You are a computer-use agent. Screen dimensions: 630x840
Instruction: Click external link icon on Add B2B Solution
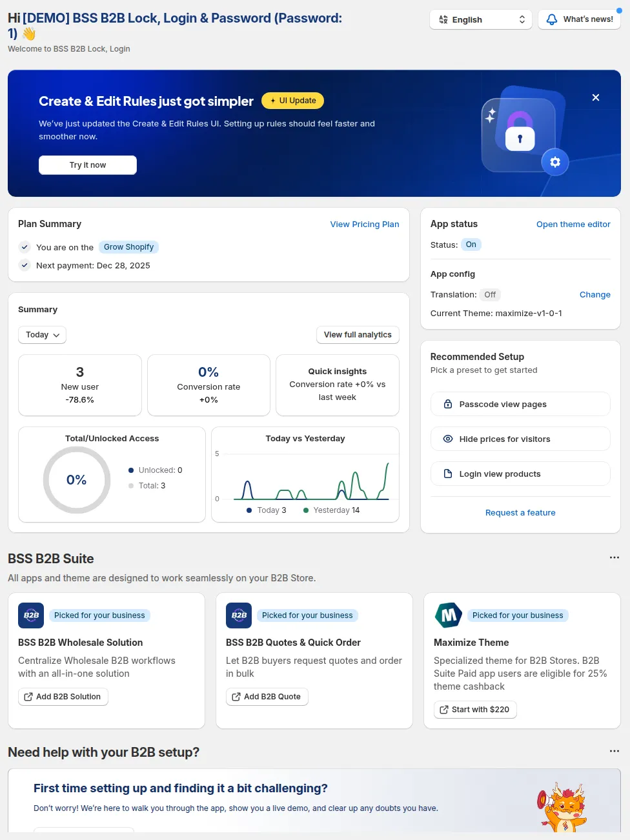tap(28, 697)
